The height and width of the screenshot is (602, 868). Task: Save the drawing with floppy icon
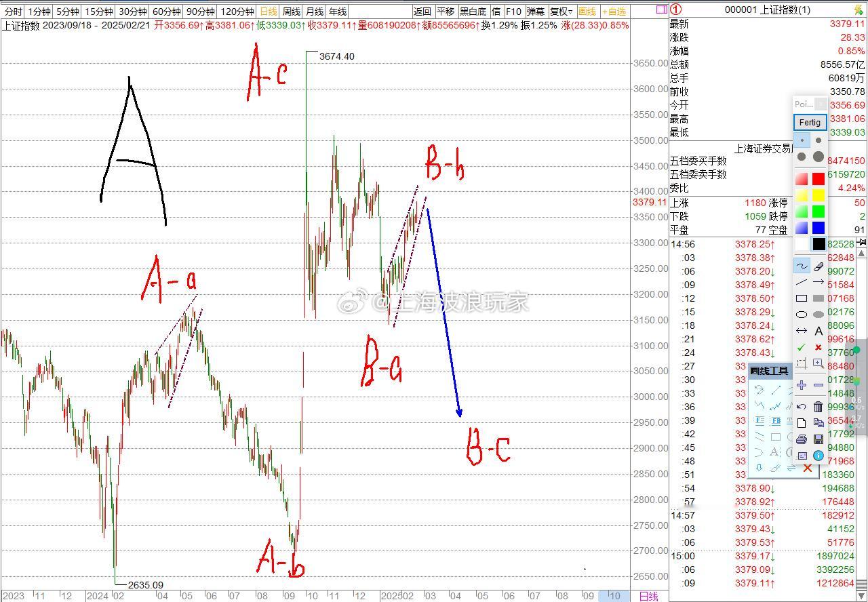click(x=818, y=439)
